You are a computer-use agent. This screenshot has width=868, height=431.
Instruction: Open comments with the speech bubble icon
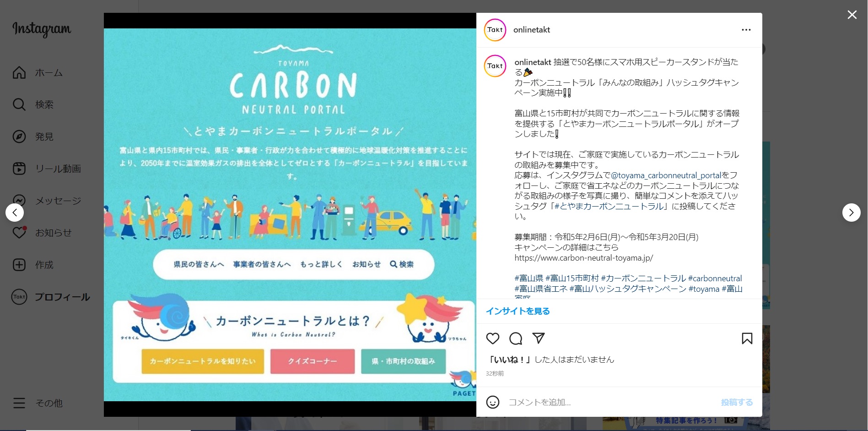(x=516, y=338)
